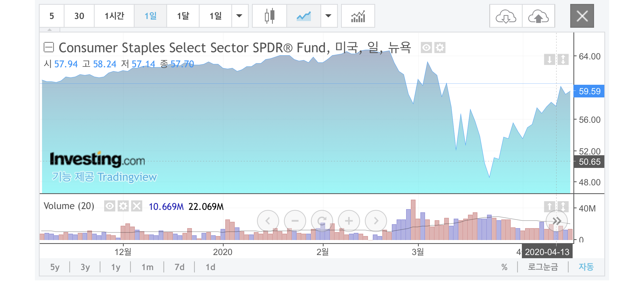Toggle percent scale mode
Image resolution: width=644 pixels, height=297 pixels.
click(504, 267)
